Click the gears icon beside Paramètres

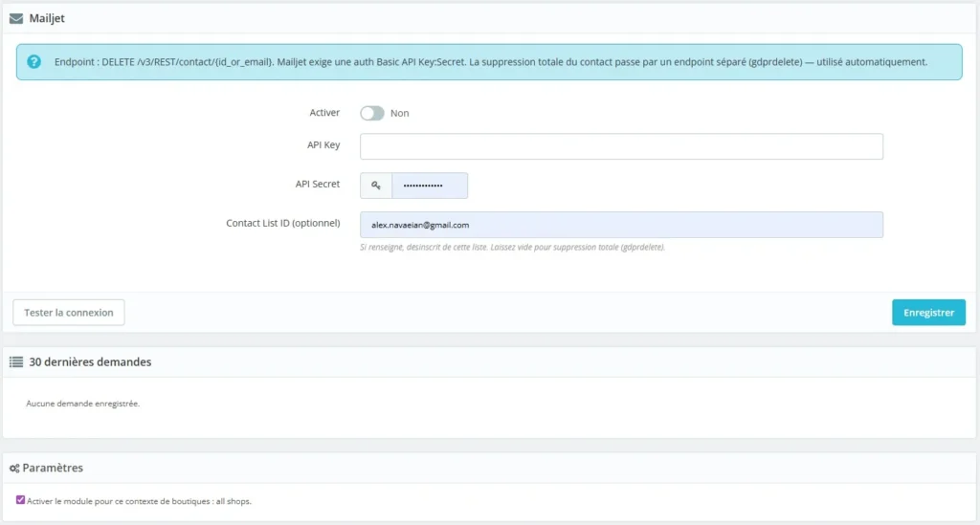pyautogui.click(x=14, y=469)
